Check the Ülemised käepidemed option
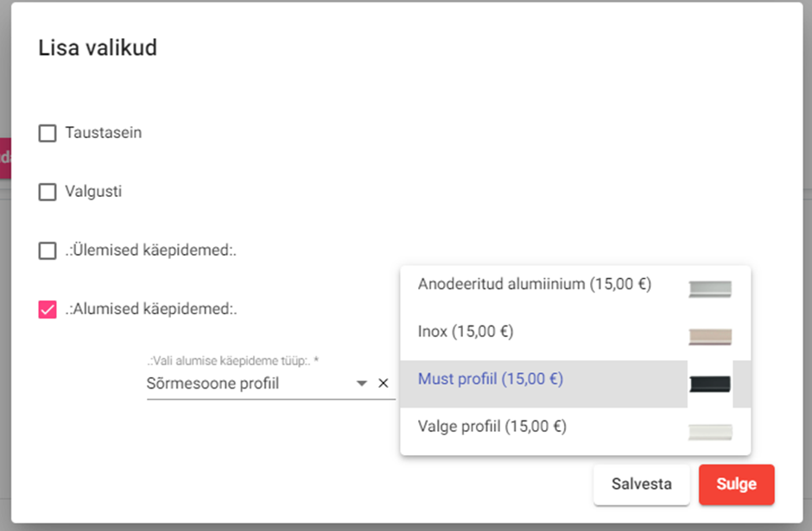The height and width of the screenshot is (531, 812). pos(48,251)
